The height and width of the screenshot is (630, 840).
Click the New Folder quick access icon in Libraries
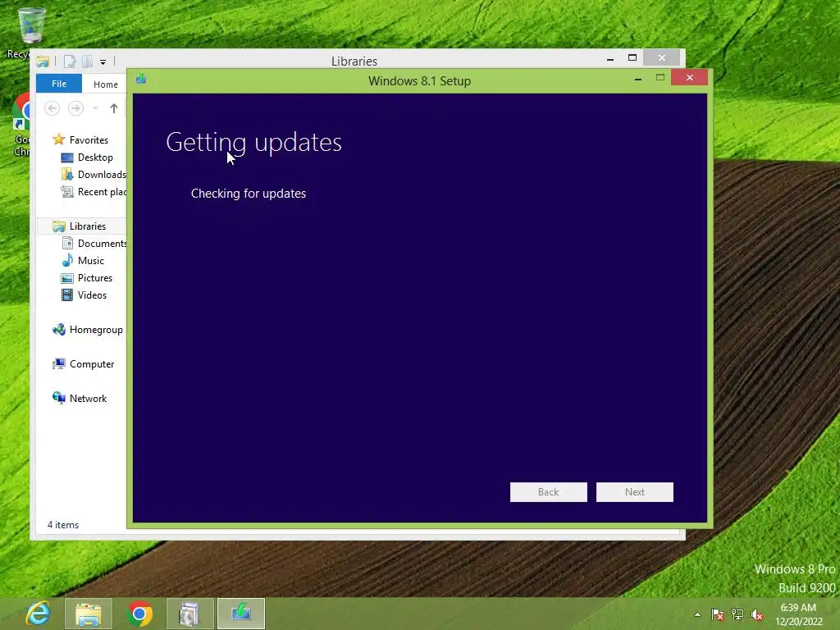click(87, 62)
